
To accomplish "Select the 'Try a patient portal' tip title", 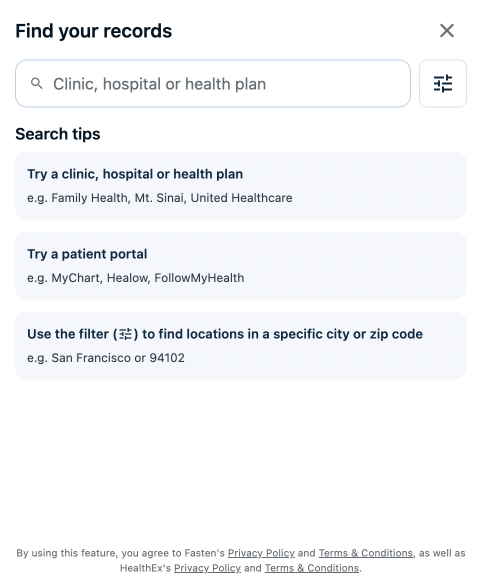I will (x=87, y=254).
